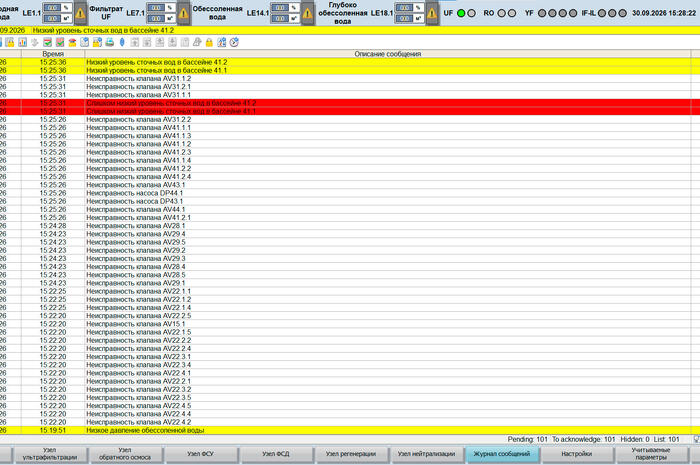Click the To acknowledge: 101 status text
This screenshot has width=700, height=465.
583,440
